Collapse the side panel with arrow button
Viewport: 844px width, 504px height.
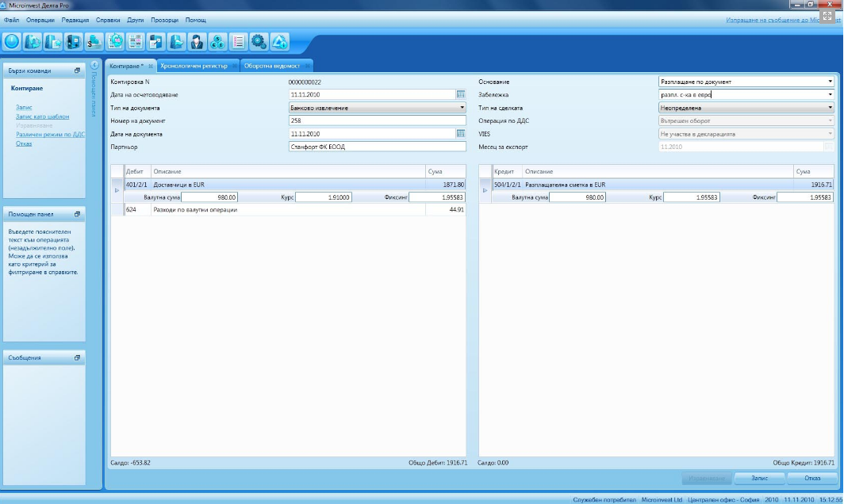(x=94, y=65)
